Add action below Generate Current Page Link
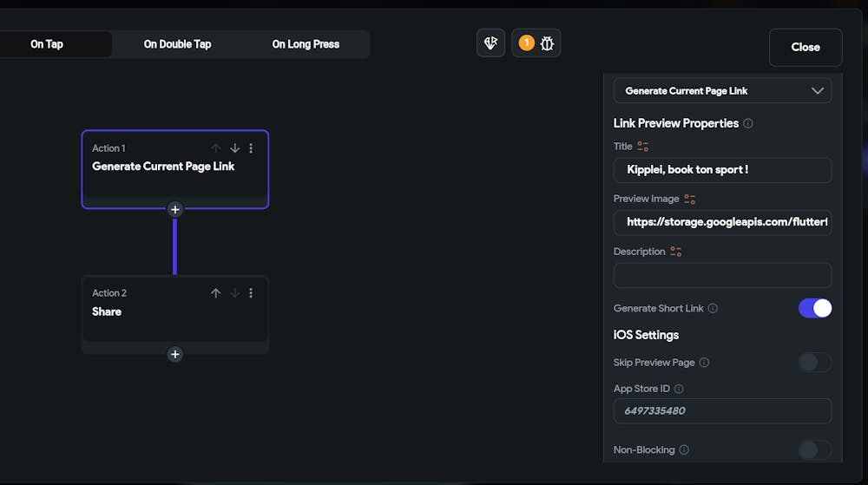Image resolution: width=868 pixels, height=485 pixels. pyautogui.click(x=174, y=209)
